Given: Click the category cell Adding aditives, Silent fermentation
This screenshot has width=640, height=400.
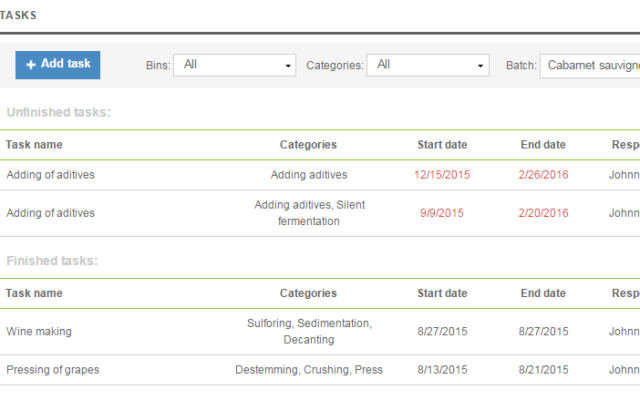Looking at the screenshot, I should pyautogui.click(x=309, y=213).
